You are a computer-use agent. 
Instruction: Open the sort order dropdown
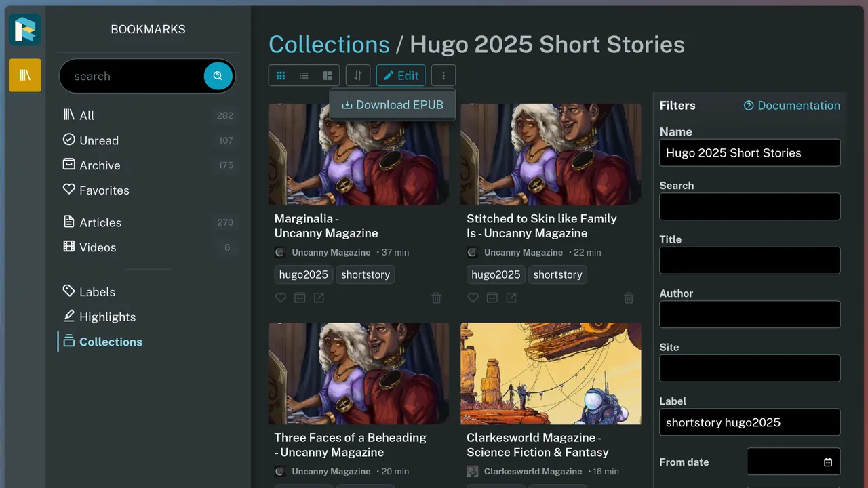358,75
